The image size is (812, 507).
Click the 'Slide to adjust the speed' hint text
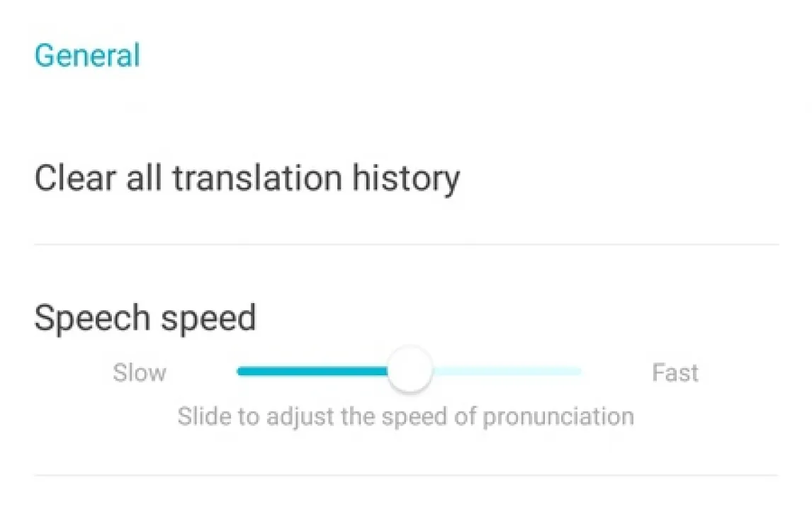(x=405, y=416)
